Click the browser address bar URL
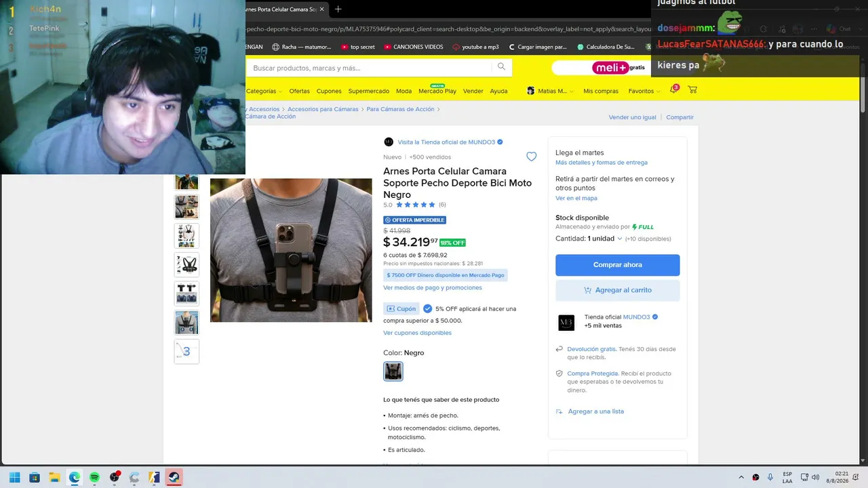The width and height of the screenshot is (868, 488). coord(448,29)
